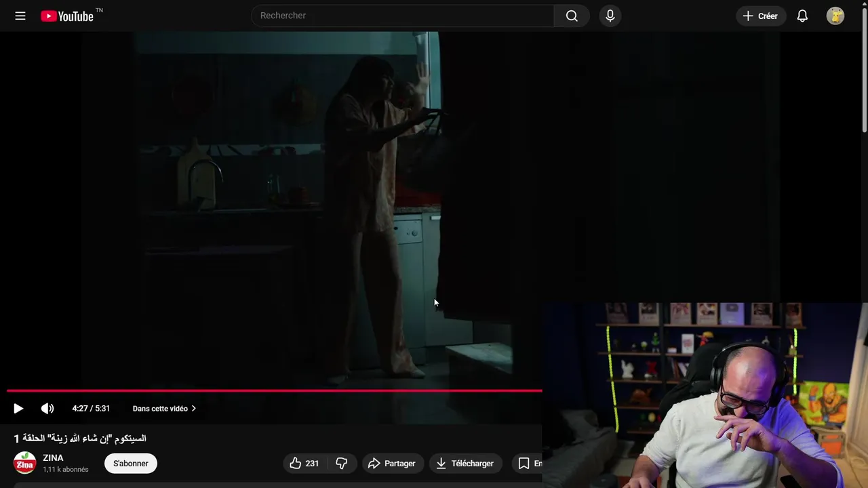Click the video title text

pyautogui.click(x=80, y=439)
